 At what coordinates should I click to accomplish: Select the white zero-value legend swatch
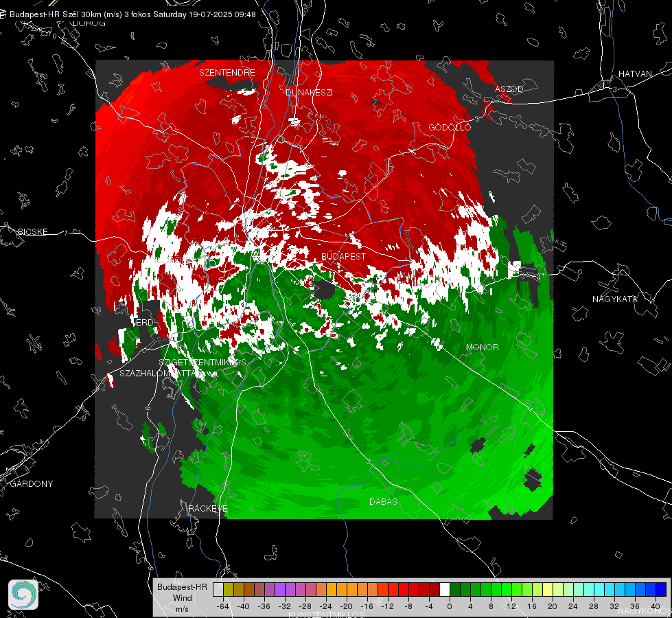click(445, 589)
